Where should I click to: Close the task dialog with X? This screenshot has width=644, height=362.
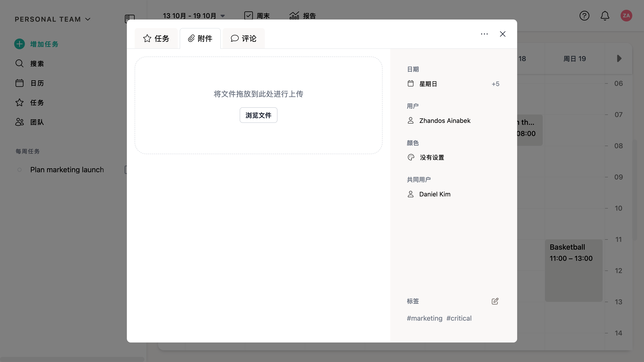click(503, 34)
